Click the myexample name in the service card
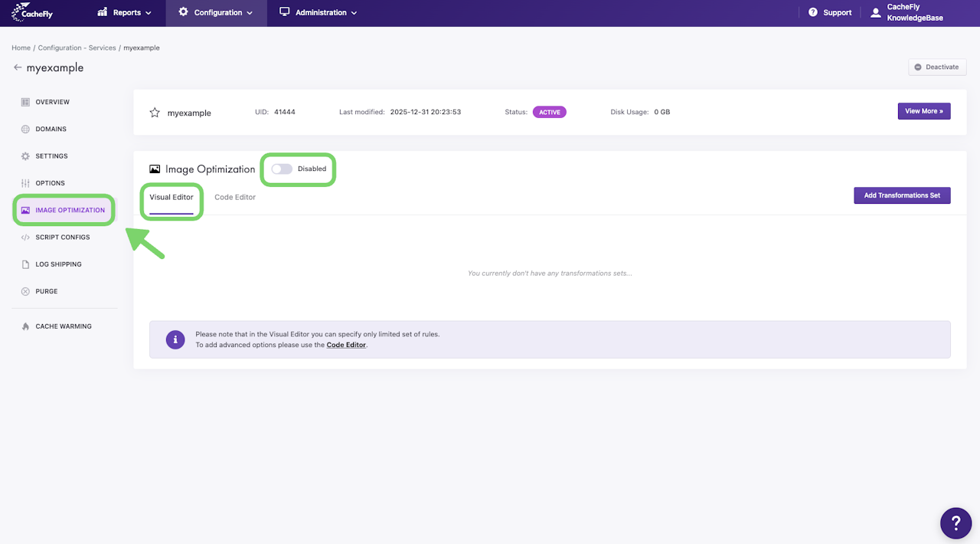This screenshot has width=980, height=544. click(189, 113)
